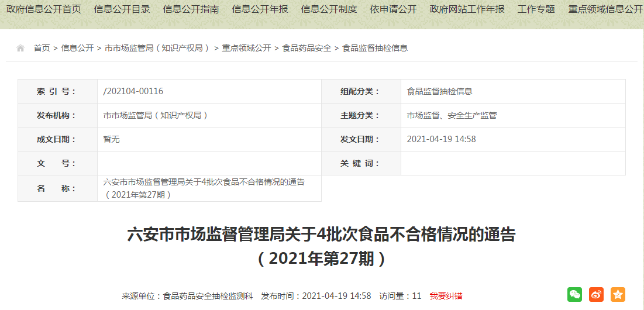Click 来源单位：食品药品安全抽检监测科 text

[x=187, y=296]
